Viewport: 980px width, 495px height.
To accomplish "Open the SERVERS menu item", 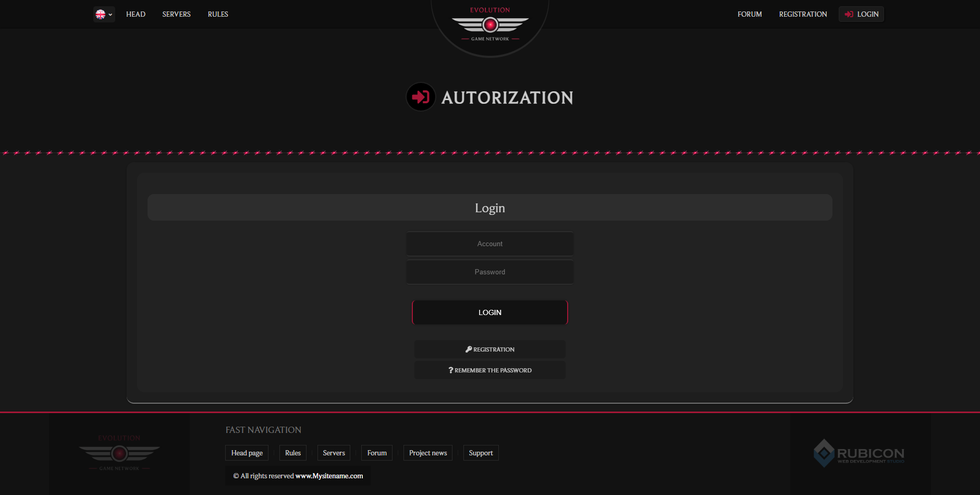I will coord(176,14).
